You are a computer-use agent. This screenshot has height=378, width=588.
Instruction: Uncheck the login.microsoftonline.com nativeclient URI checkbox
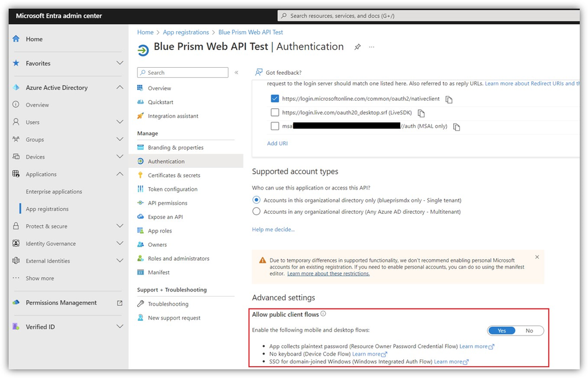click(275, 99)
